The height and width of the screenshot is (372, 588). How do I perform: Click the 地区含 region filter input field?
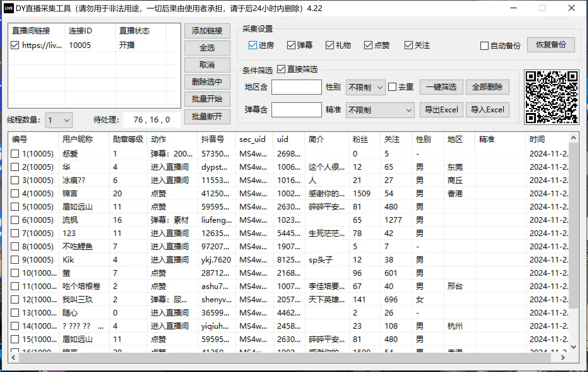tap(296, 87)
